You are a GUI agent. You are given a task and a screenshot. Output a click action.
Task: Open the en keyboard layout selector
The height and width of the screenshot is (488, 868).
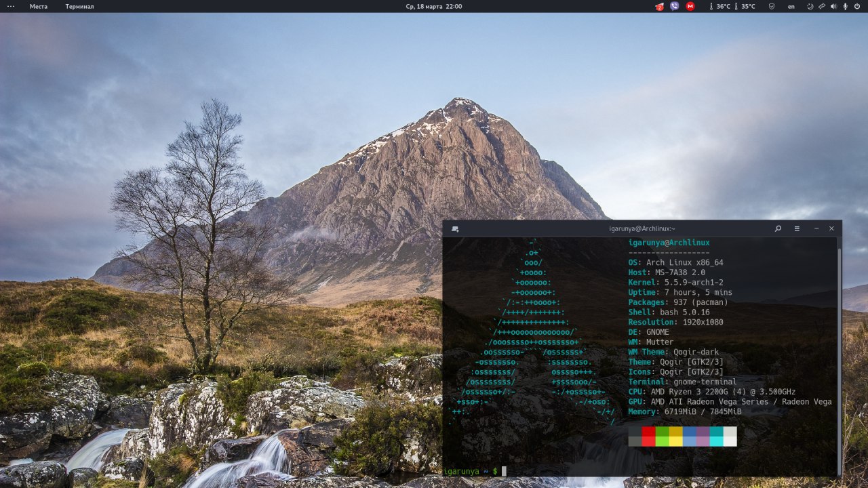(791, 6)
